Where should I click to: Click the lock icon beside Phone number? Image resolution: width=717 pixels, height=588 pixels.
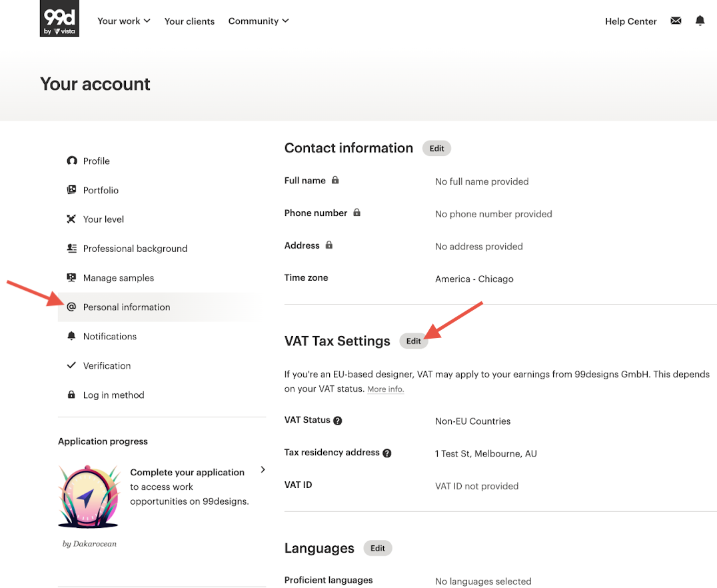(357, 212)
